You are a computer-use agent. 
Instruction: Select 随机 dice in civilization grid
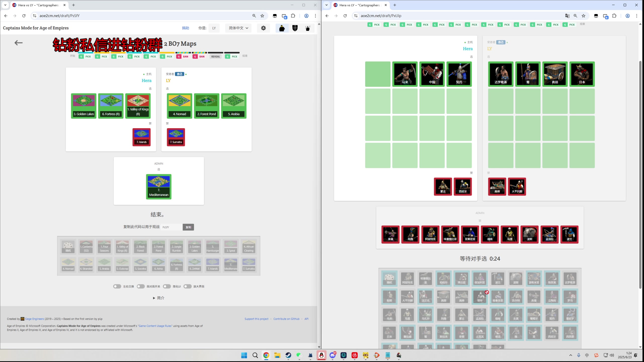click(389, 278)
